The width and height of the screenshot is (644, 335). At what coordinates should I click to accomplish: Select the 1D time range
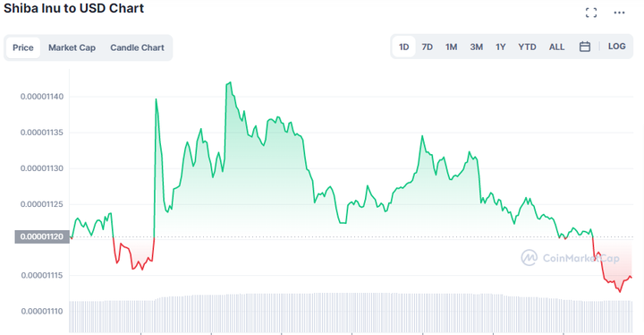[x=403, y=47]
